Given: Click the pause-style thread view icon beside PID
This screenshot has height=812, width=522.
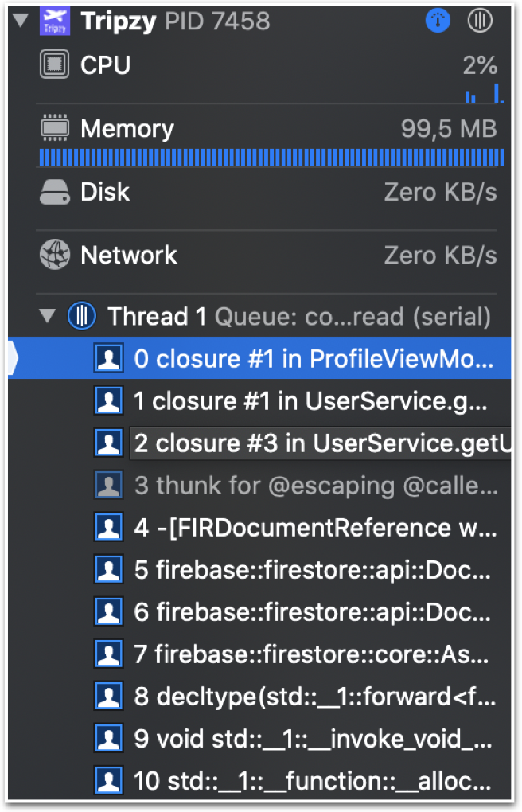Looking at the screenshot, I should pos(480,21).
